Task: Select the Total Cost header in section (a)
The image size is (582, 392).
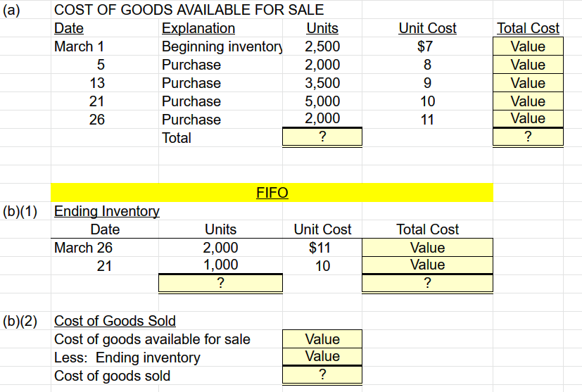Action: [x=528, y=28]
